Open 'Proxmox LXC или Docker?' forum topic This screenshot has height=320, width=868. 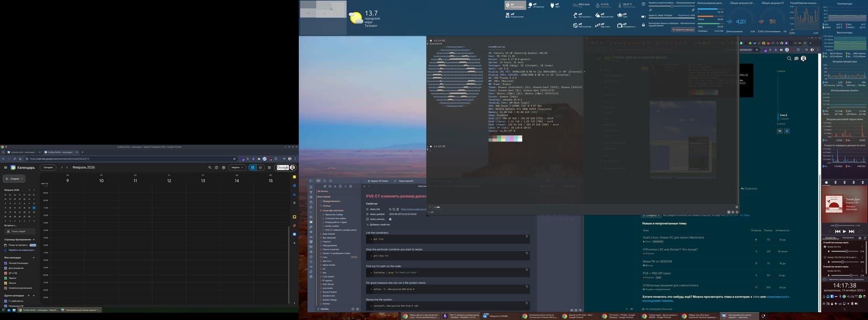[671, 249]
